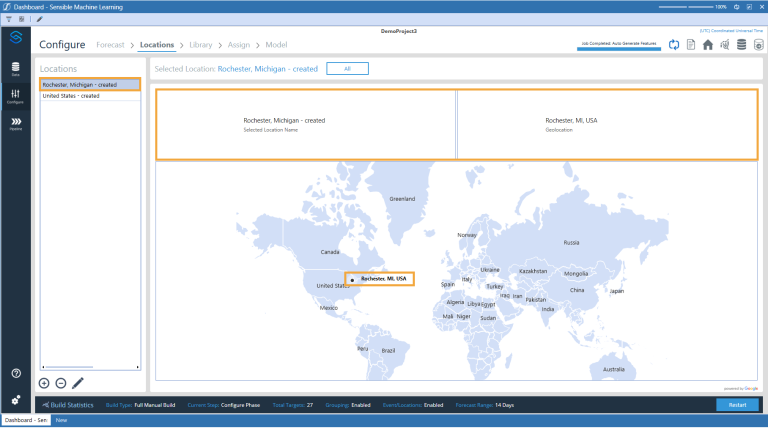Image resolution: width=768 pixels, height=428 pixels.
Task: Go to the Model step
Action: point(276,45)
